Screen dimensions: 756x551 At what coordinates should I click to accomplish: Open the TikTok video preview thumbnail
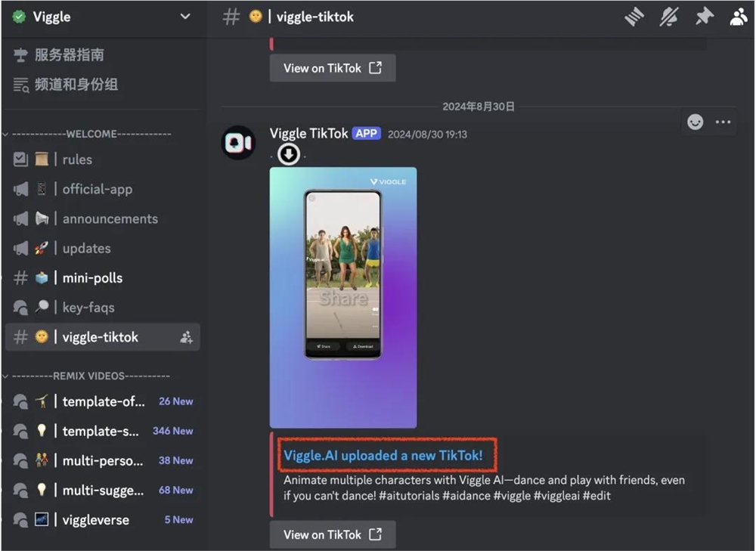[343, 298]
